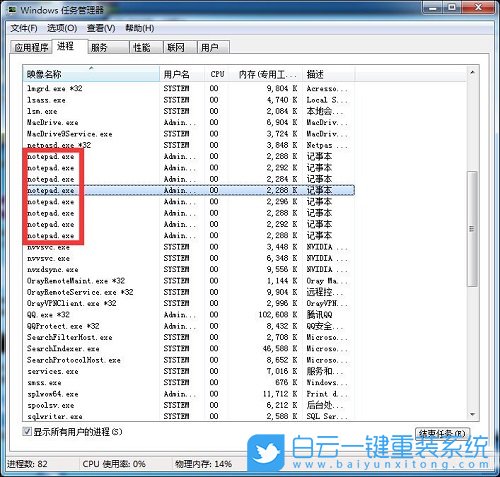Close the Task Manager window
Screen dimensions: 500x477
click(478, 7)
